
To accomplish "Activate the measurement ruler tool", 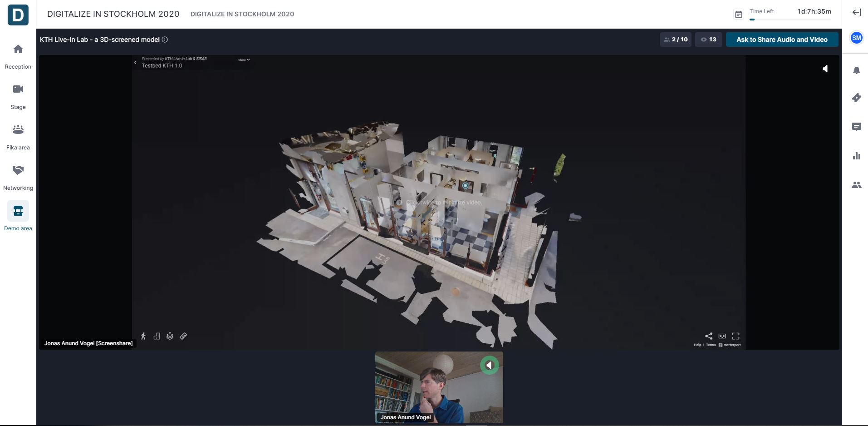I will (183, 336).
